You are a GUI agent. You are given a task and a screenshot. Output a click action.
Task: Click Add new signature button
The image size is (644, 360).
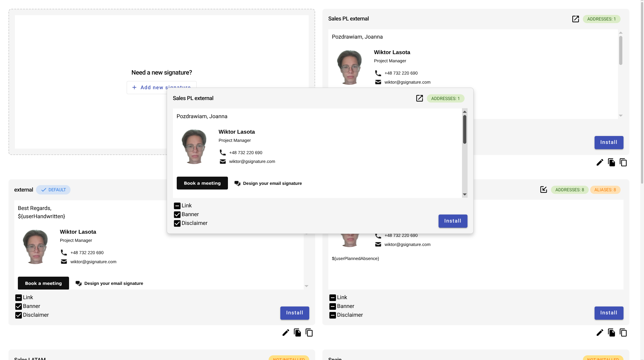click(152, 87)
